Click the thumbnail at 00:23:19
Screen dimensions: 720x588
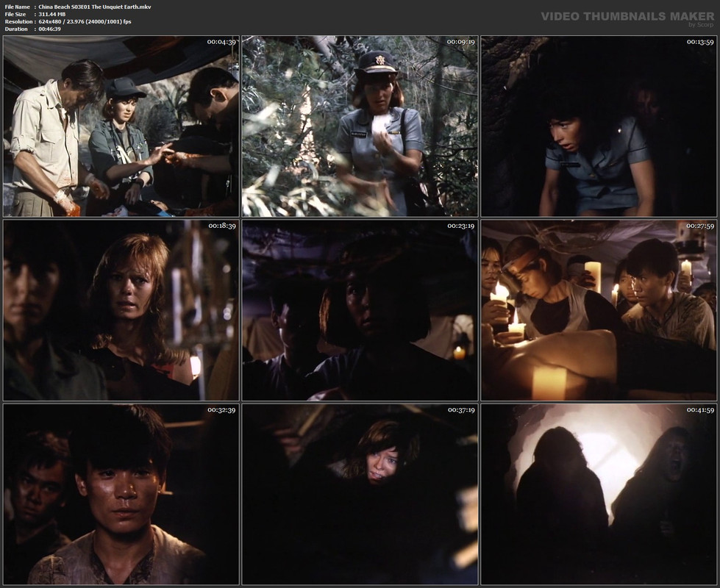click(x=360, y=310)
